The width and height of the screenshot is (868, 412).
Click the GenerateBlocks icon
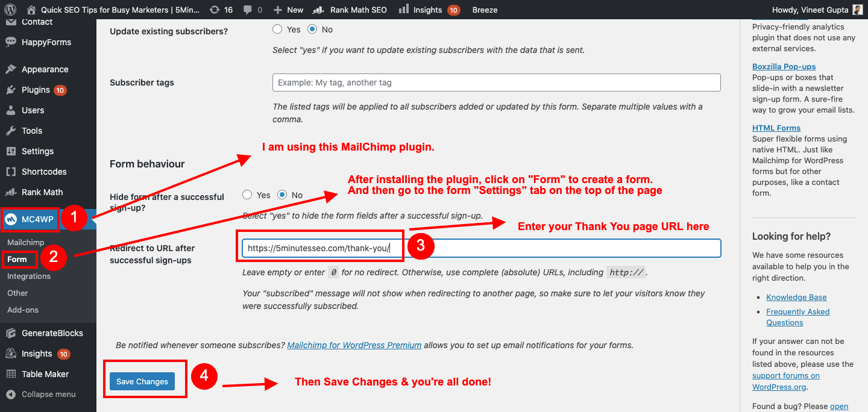point(10,333)
